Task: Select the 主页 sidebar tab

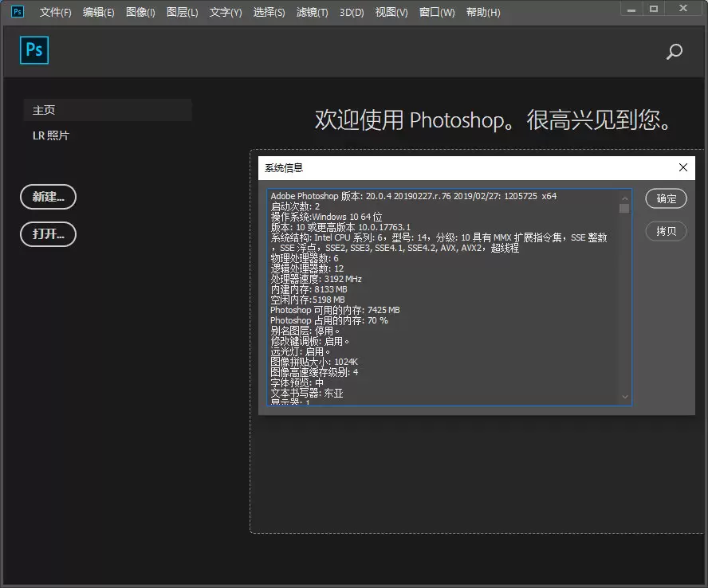Action: 108,110
